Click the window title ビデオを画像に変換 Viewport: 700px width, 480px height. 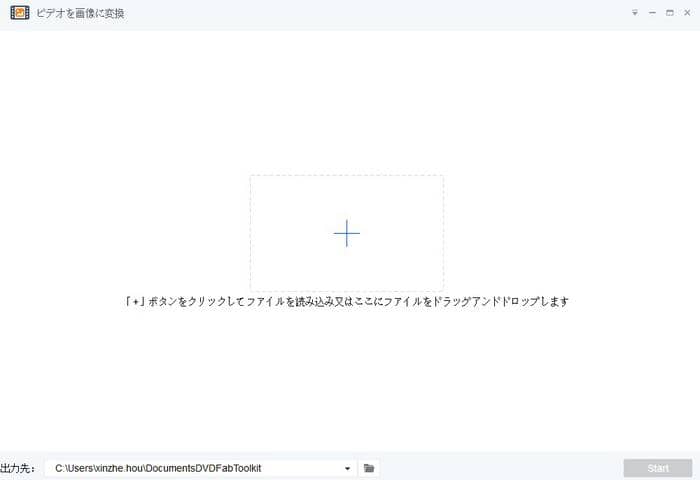point(80,13)
